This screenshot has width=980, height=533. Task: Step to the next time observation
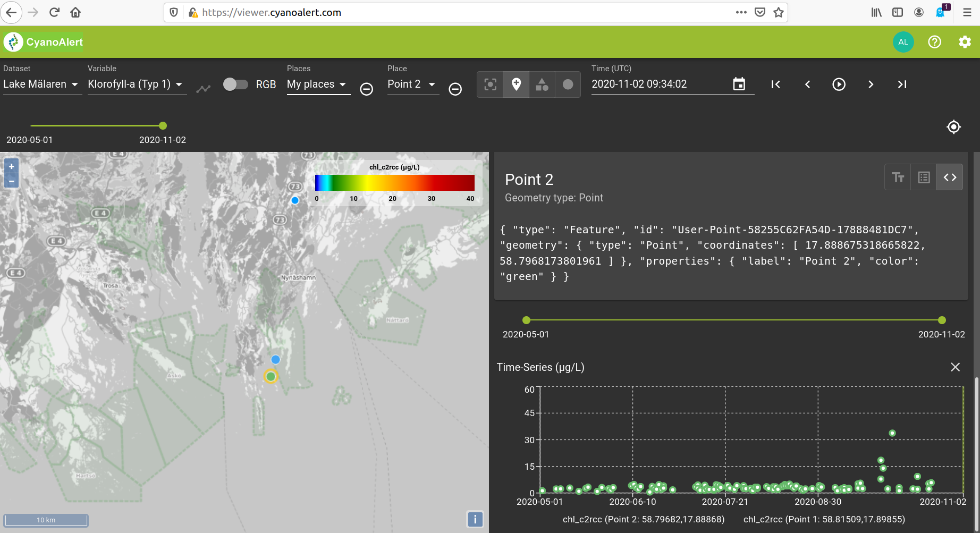click(871, 84)
